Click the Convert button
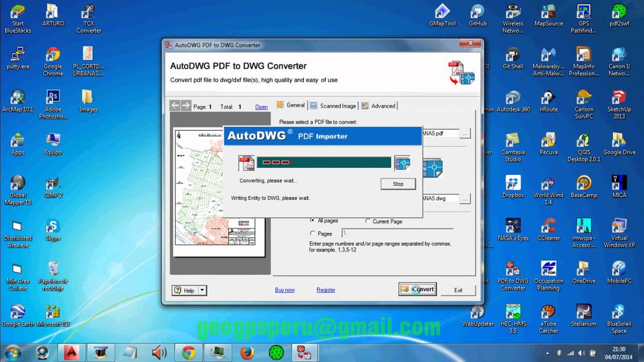 (418, 290)
